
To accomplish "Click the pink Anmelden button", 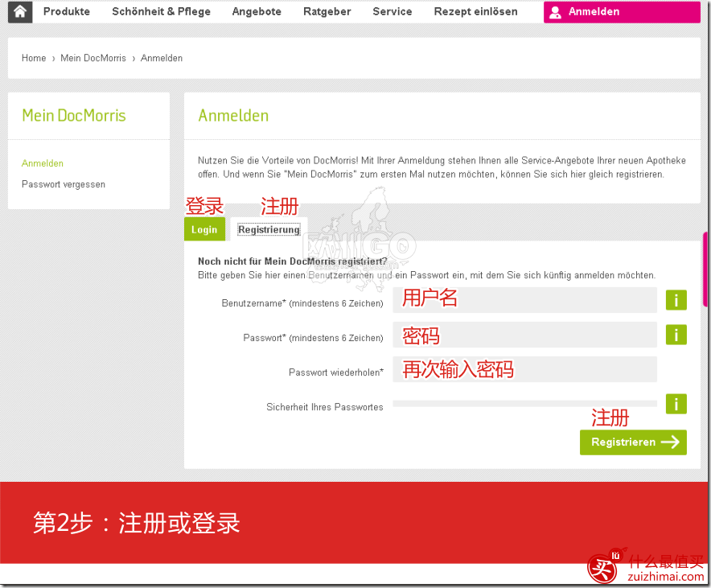I will 622,12.
